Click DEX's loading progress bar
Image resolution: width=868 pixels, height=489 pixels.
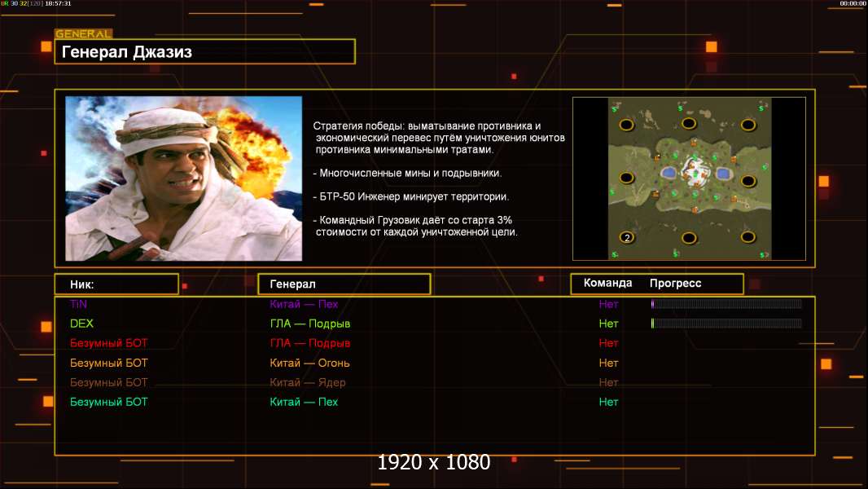click(x=726, y=324)
